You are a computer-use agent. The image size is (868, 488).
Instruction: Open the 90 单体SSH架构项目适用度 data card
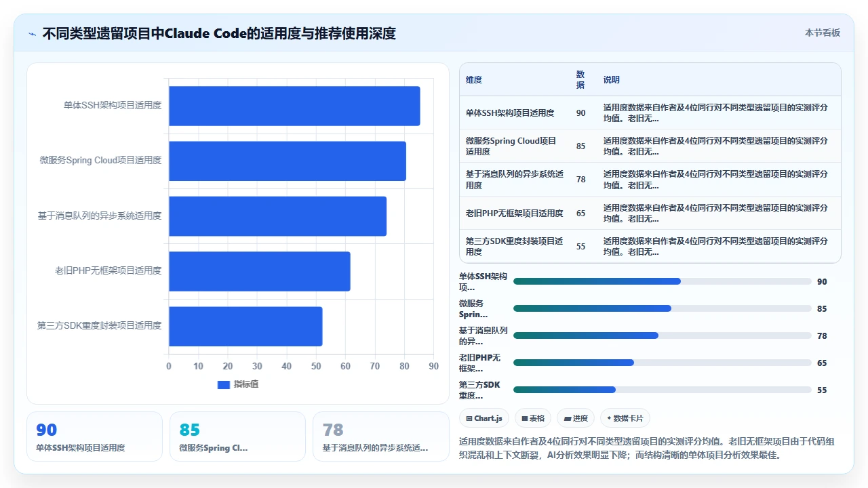[x=94, y=436]
